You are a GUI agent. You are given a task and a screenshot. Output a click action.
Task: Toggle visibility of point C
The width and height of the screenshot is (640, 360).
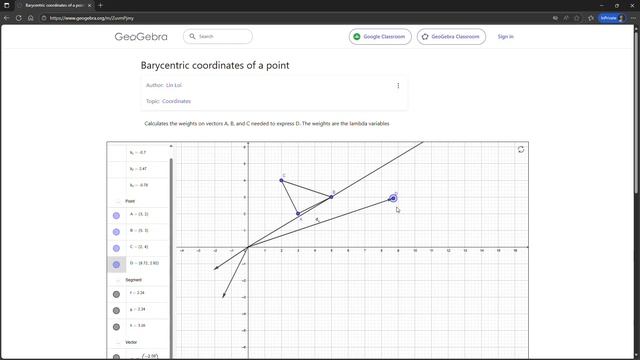point(116,248)
